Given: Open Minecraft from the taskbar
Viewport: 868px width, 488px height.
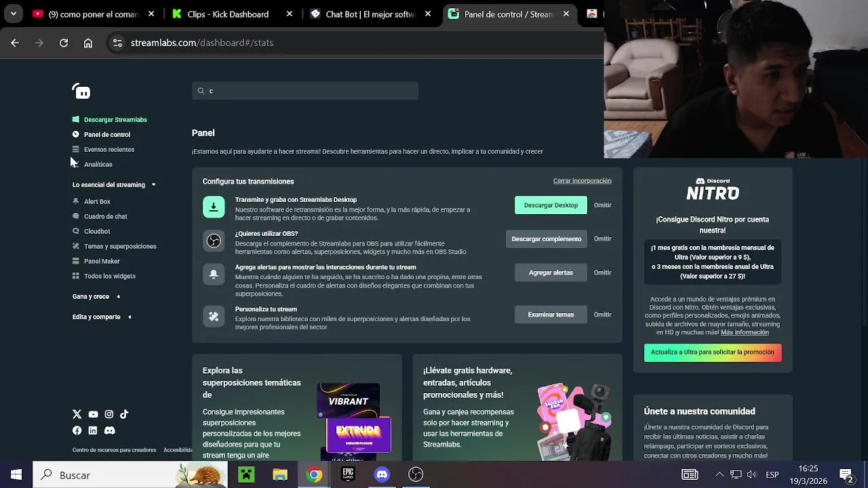Looking at the screenshot, I should tap(246, 474).
